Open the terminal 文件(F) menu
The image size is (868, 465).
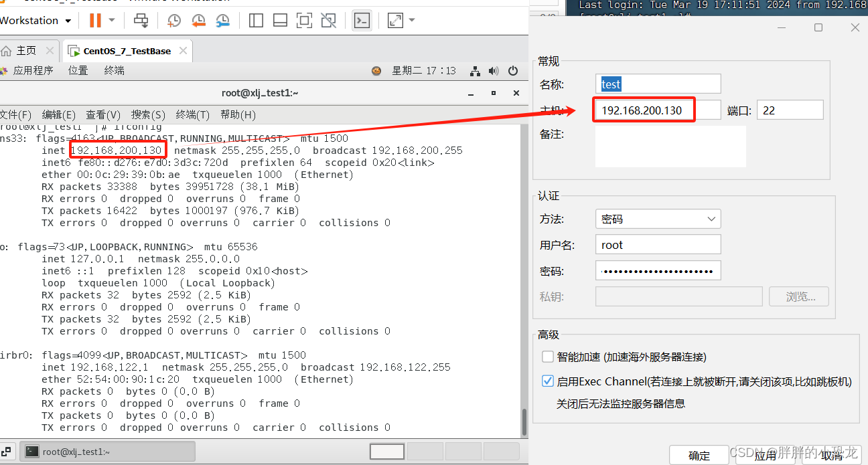pos(15,115)
